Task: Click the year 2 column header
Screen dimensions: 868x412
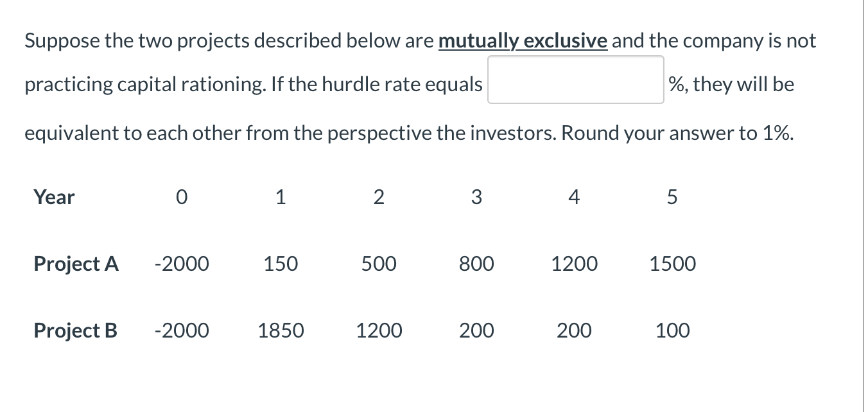Action: tap(378, 198)
